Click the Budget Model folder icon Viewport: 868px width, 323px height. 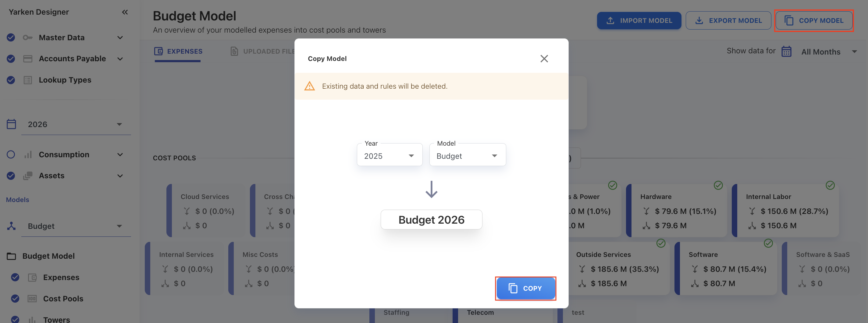[11, 256]
